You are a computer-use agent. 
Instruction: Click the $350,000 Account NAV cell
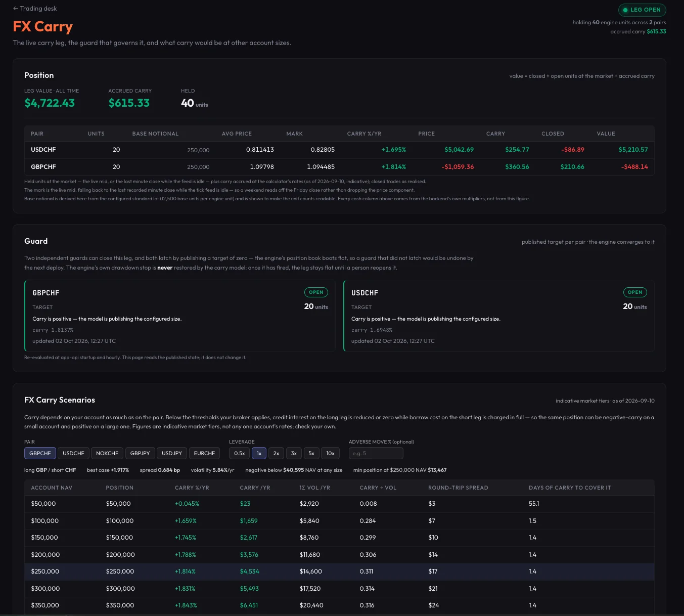pyautogui.click(x=45, y=605)
